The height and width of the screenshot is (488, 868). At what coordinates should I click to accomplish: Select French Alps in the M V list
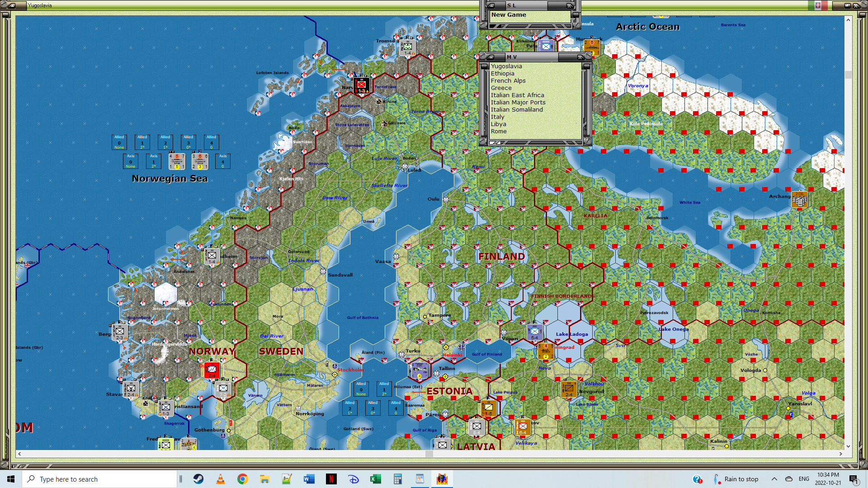click(x=508, y=81)
